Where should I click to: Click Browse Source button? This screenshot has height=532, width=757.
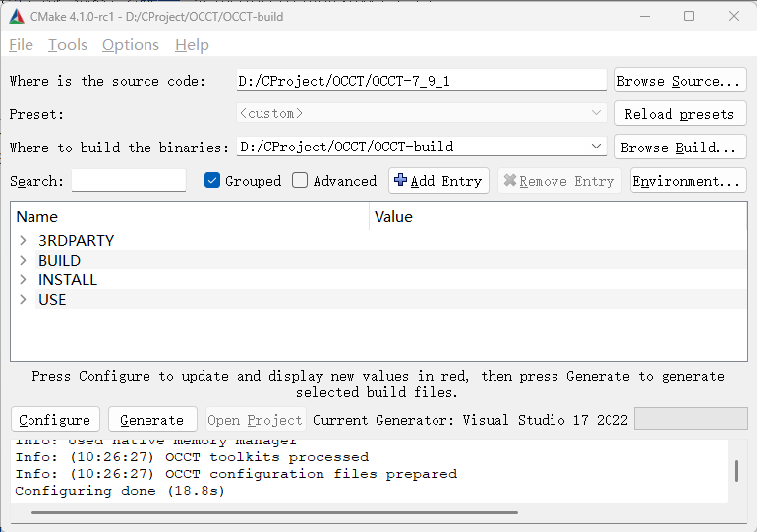[680, 80]
